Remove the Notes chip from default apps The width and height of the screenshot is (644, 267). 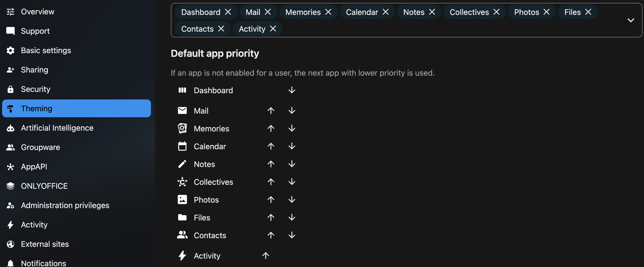(x=432, y=12)
